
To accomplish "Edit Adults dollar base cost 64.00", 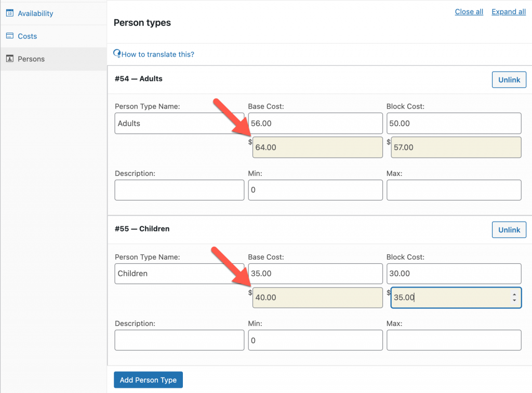I will tap(317, 147).
